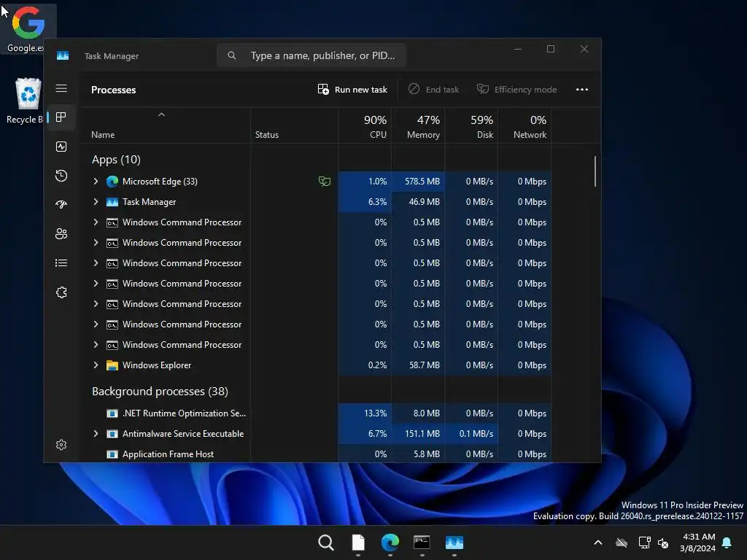Switch to Task Manager taskbar icon
The height and width of the screenshot is (560, 747).
(x=454, y=542)
